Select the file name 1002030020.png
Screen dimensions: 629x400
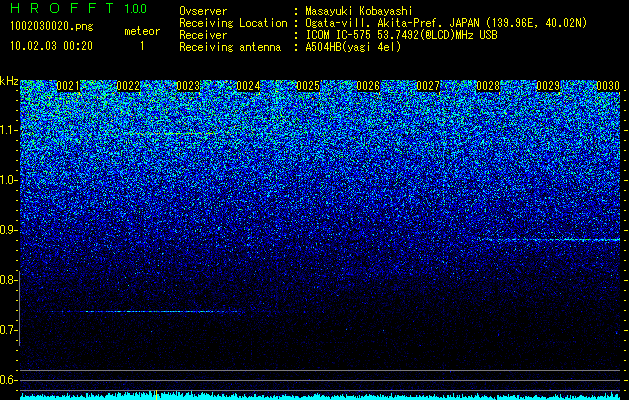[x=52, y=26]
